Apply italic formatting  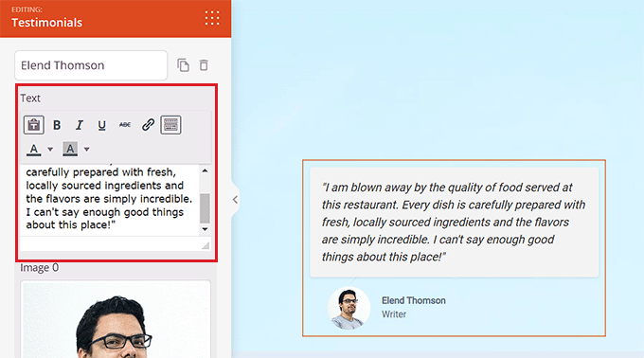[80, 125]
